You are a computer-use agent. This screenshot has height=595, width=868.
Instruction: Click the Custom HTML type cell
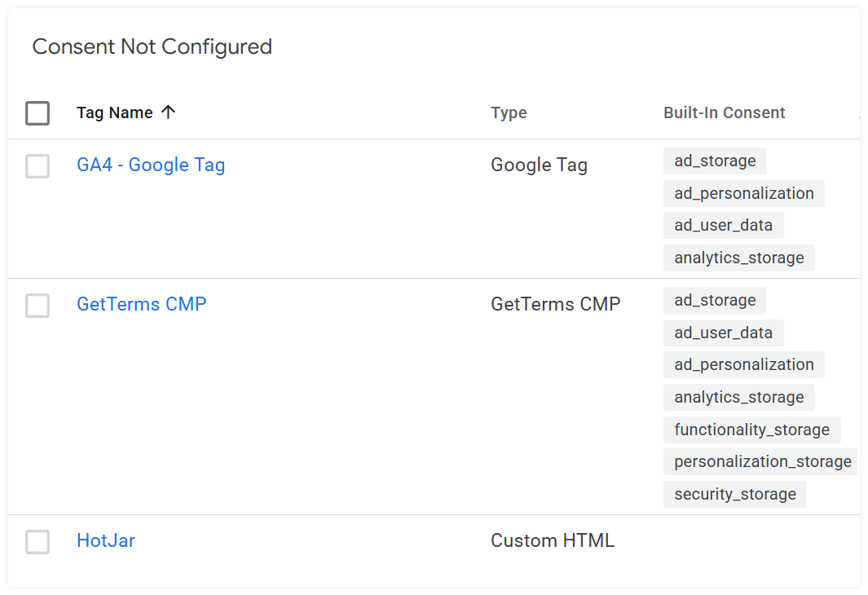553,540
